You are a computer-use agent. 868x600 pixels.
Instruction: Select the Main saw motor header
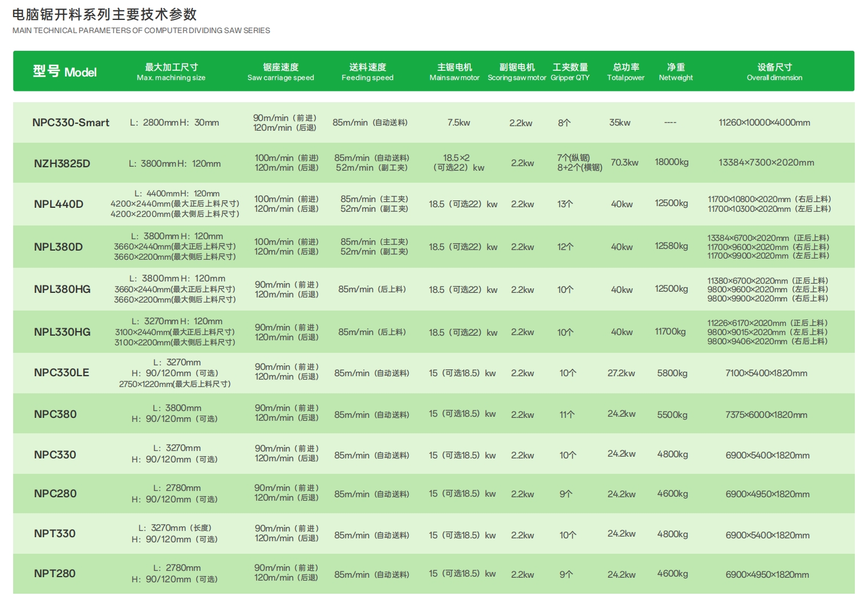(x=454, y=72)
